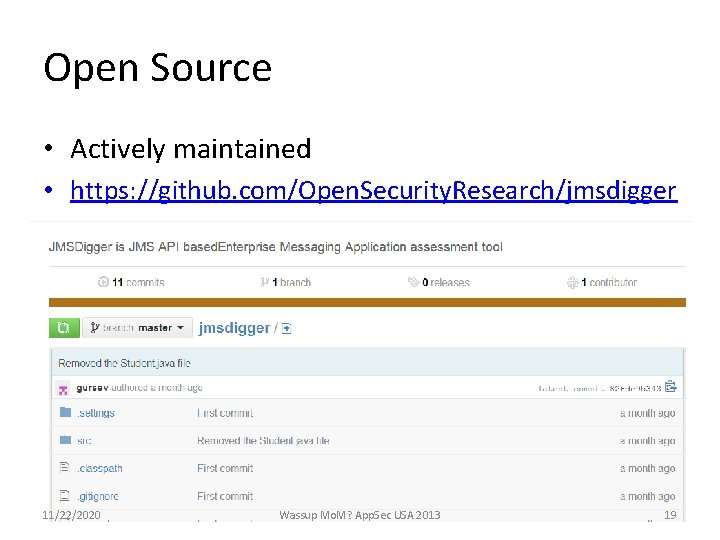Click the contributor people icon
This screenshot has width=720, height=540.
572,282
